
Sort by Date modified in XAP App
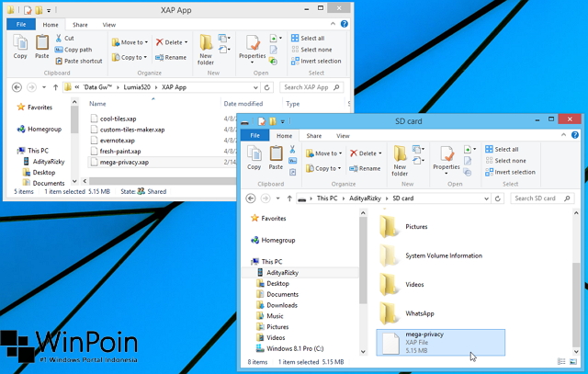(243, 104)
